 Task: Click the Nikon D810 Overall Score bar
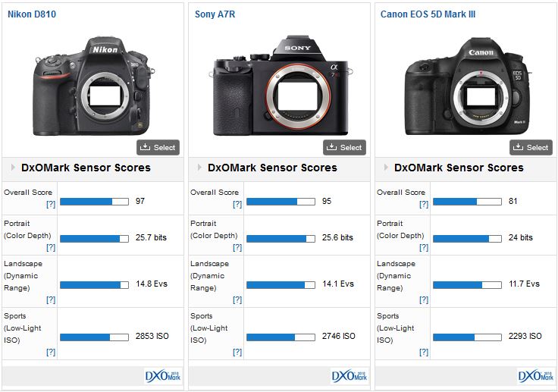[x=94, y=202]
